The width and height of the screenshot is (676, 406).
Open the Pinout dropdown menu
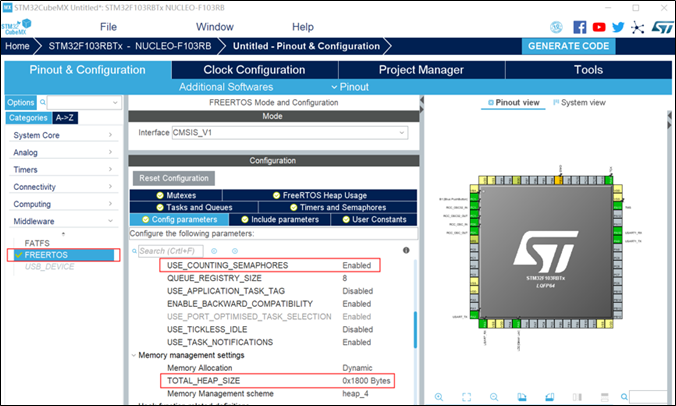click(x=350, y=87)
